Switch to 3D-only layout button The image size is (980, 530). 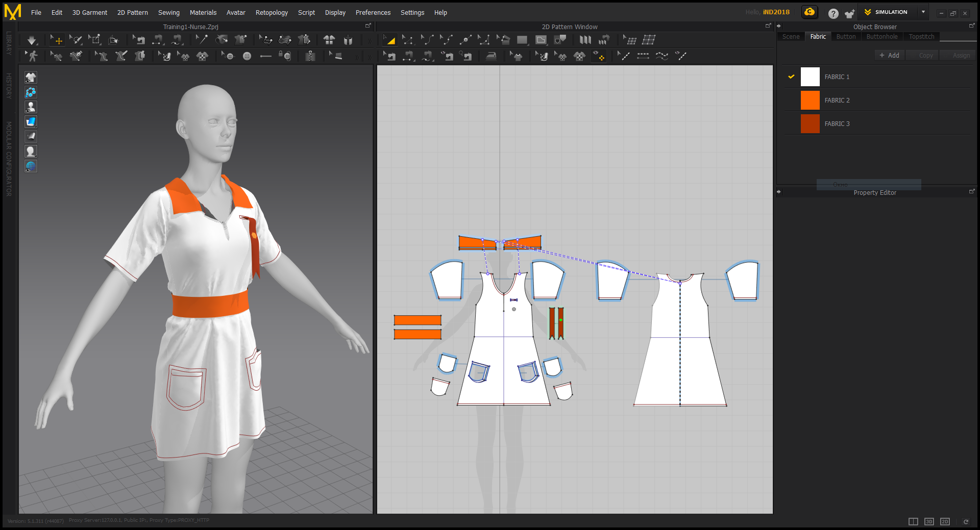point(929,521)
